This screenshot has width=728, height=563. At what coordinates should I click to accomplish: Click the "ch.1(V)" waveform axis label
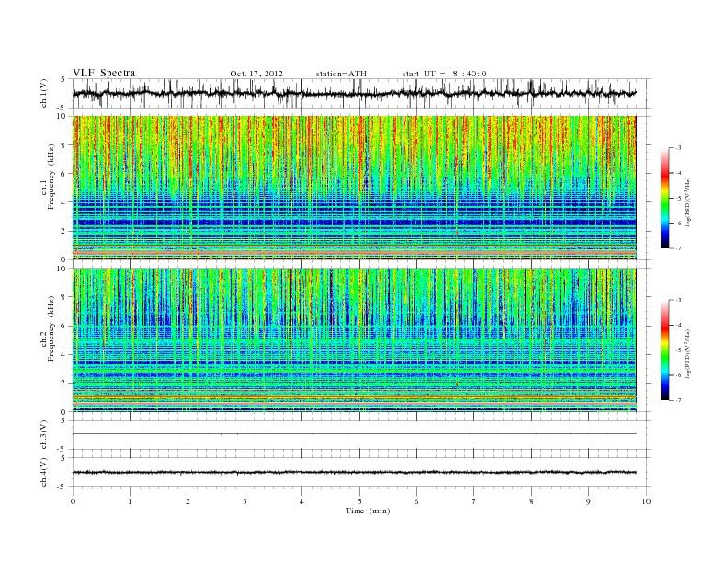click(x=44, y=93)
